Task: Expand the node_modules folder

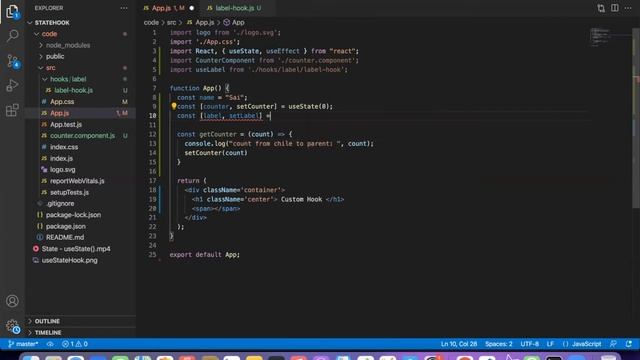Action: pos(41,45)
